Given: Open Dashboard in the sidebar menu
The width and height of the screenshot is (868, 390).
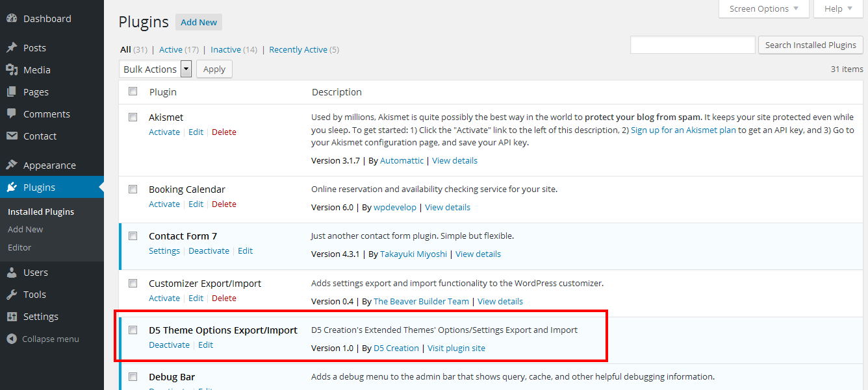Looking at the screenshot, I should coord(47,19).
